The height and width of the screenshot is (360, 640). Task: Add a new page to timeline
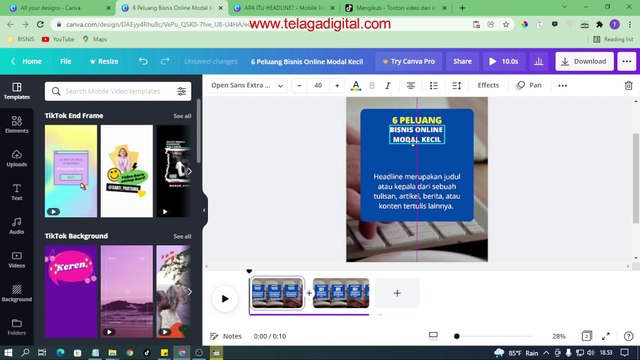click(397, 293)
